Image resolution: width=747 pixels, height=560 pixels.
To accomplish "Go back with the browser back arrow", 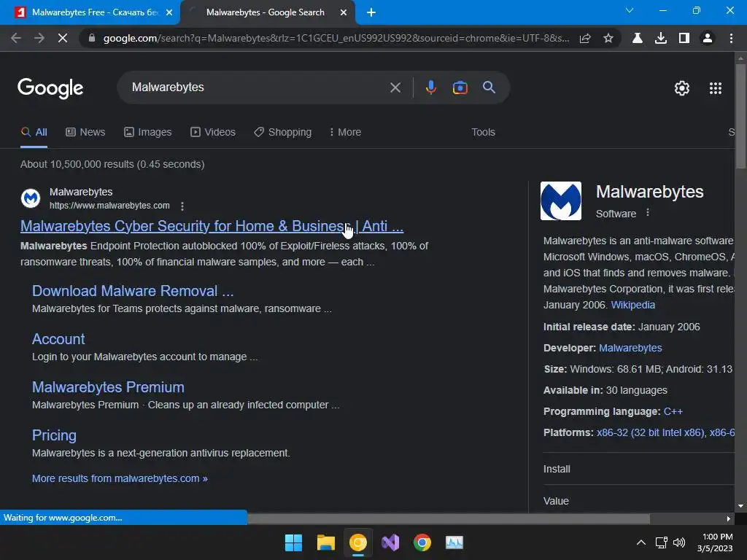I will (x=16, y=38).
